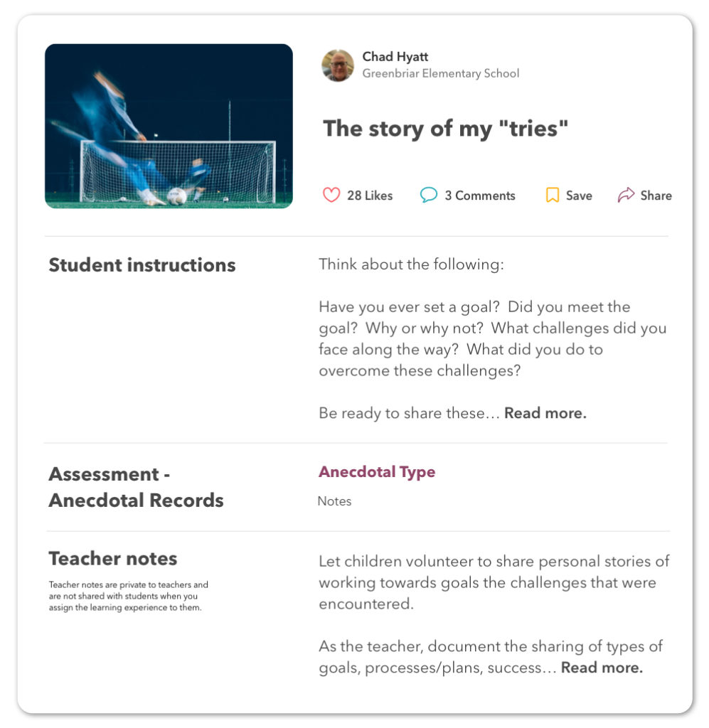Open the soccer goal thumbnail image

coord(169,126)
